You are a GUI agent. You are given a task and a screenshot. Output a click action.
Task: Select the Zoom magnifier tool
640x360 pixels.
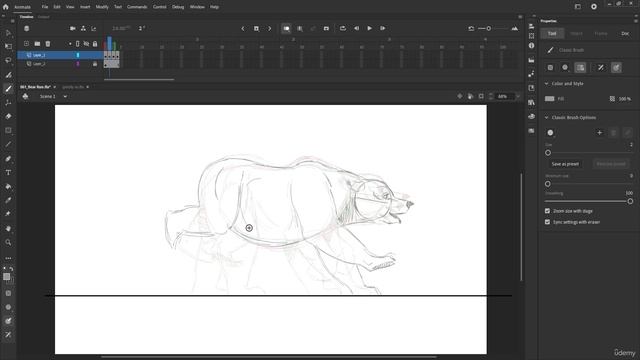[8, 242]
